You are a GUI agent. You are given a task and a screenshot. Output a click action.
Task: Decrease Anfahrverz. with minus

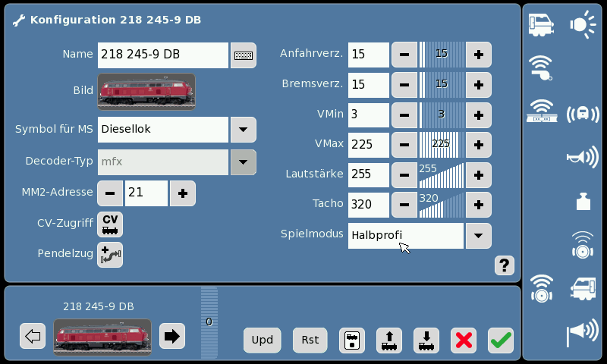(404, 55)
